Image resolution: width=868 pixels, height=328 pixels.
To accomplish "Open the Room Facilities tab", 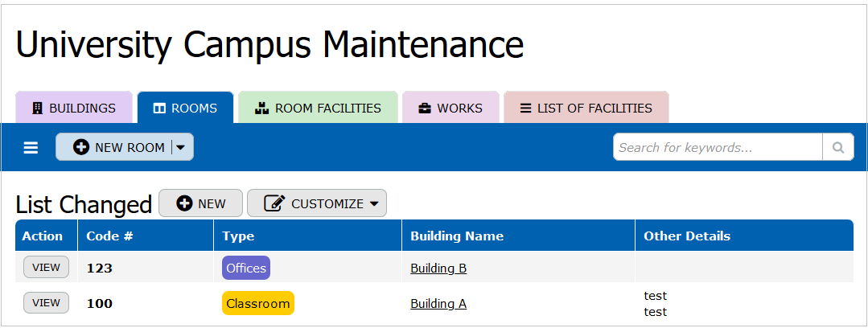I will 318,108.
